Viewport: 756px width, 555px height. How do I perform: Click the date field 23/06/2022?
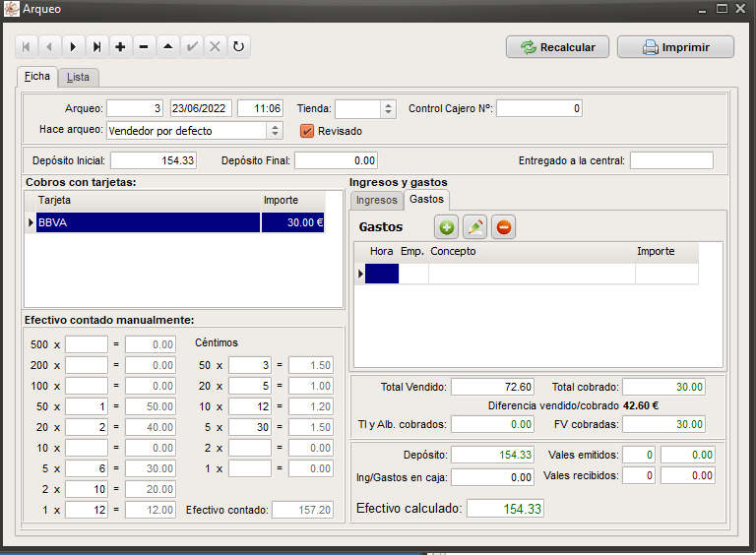201,108
